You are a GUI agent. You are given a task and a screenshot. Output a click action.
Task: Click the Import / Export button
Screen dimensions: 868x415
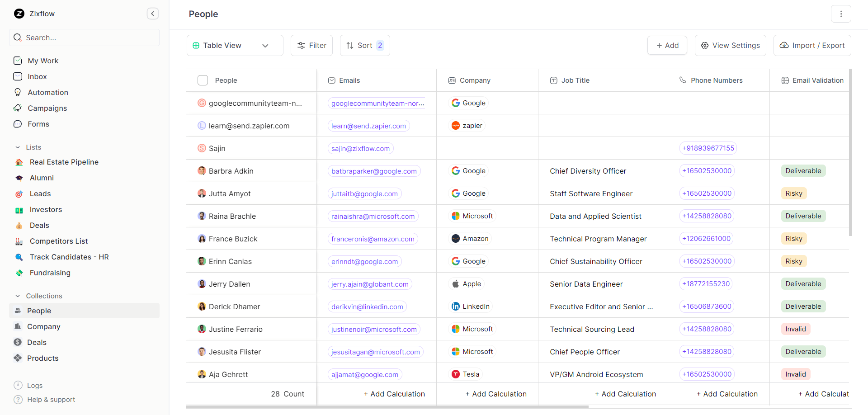pyautogui.click(x=812, y=45)
